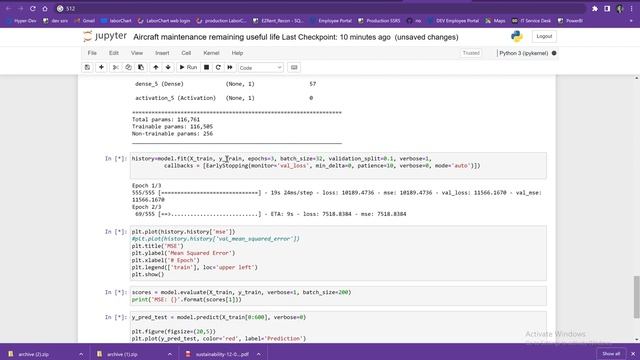Paste cells below icon
Viewport: 640px width, 360px height.
pos(141,67)
